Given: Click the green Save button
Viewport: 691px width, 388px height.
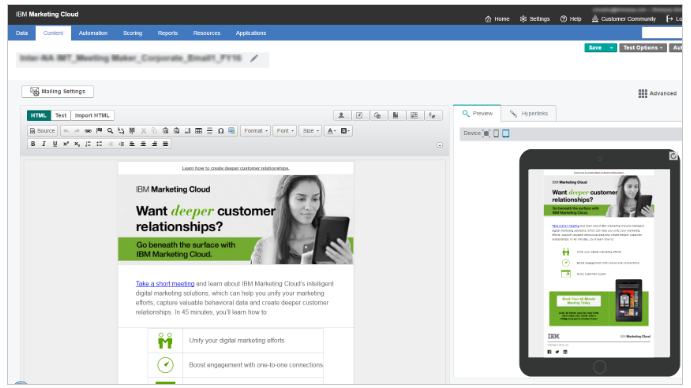Looking at the screenshot, I should 595,48.
